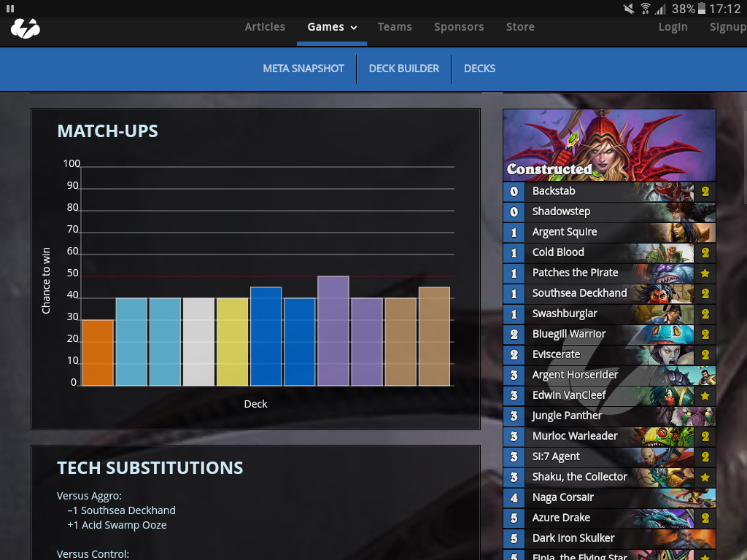Open the Argent Horserider card entry
This screenshot has height=560, width=747.
609,376
